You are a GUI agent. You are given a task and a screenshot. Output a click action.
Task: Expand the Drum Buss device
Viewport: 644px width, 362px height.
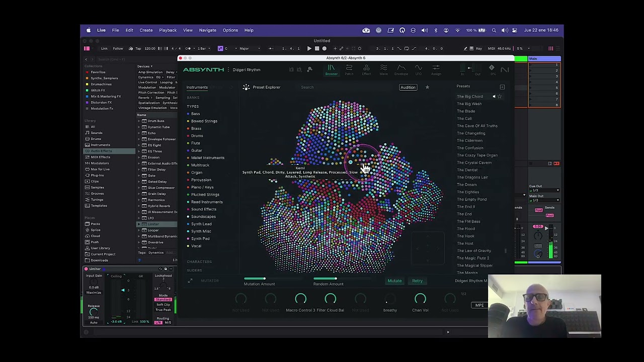[139, 121]
